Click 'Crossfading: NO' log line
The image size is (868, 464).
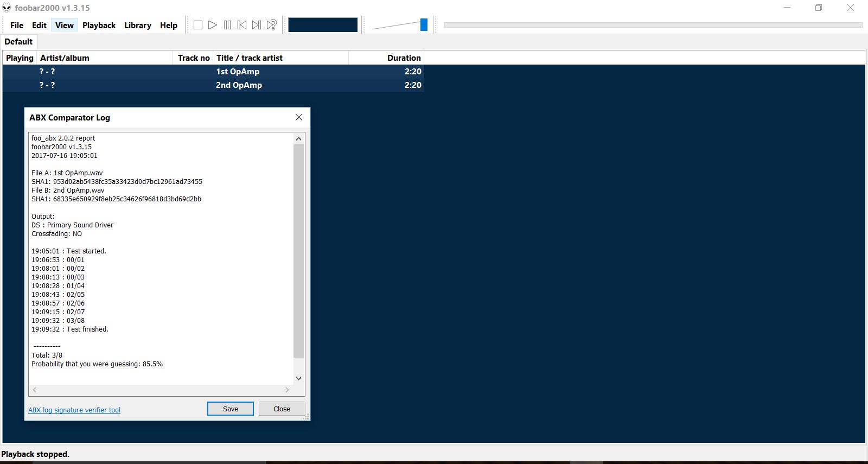[56, 234]
